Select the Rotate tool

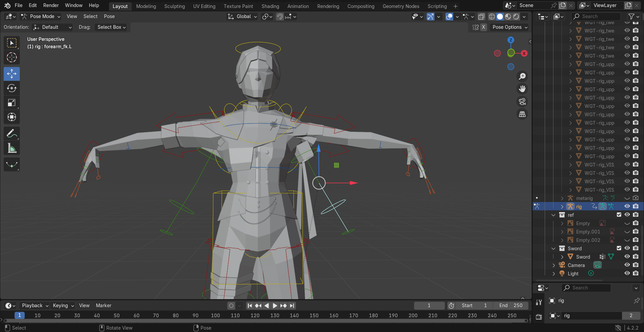tap(12, 88)
